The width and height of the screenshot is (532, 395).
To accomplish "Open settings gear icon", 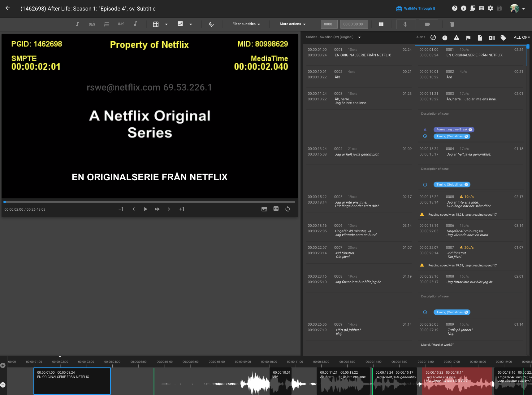I will click(x=490, y=8).
